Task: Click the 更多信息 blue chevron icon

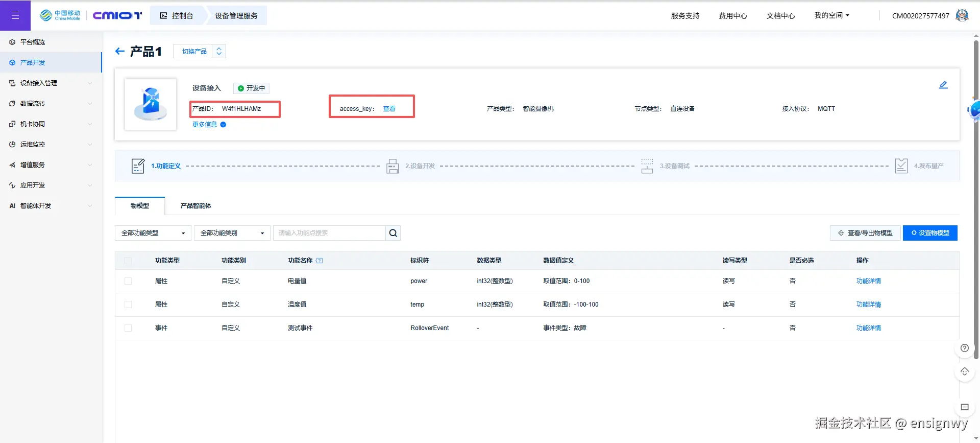Action: [223, 125]
